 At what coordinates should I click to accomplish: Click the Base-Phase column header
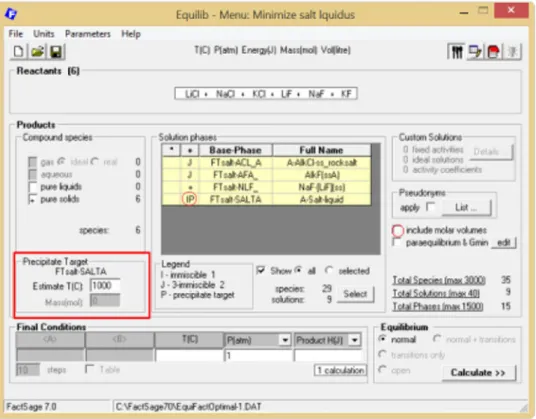coord(236,150)
